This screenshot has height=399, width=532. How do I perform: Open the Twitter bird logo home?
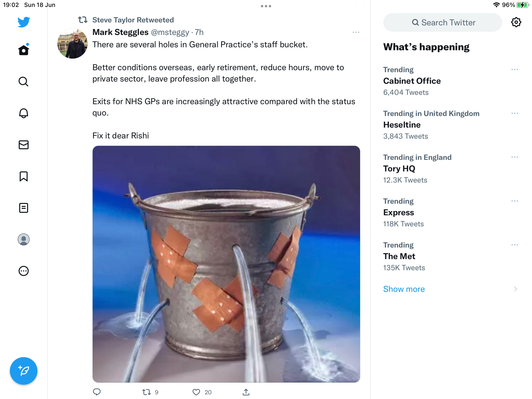24,22
